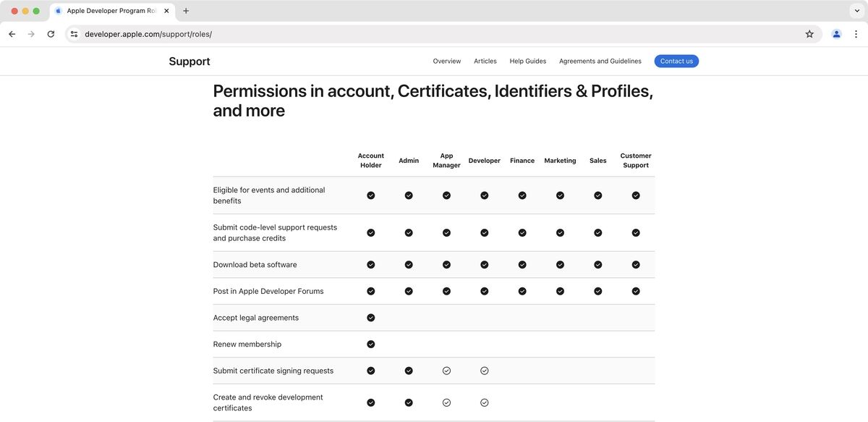Click Sales checkmark for Post in Developer Forums

[598, 291]
